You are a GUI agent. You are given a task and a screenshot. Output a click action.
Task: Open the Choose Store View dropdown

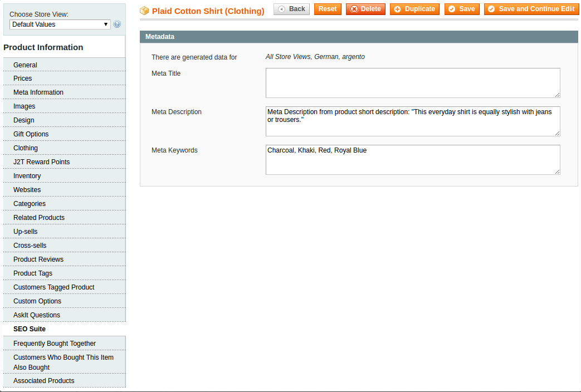click(60, 24)
